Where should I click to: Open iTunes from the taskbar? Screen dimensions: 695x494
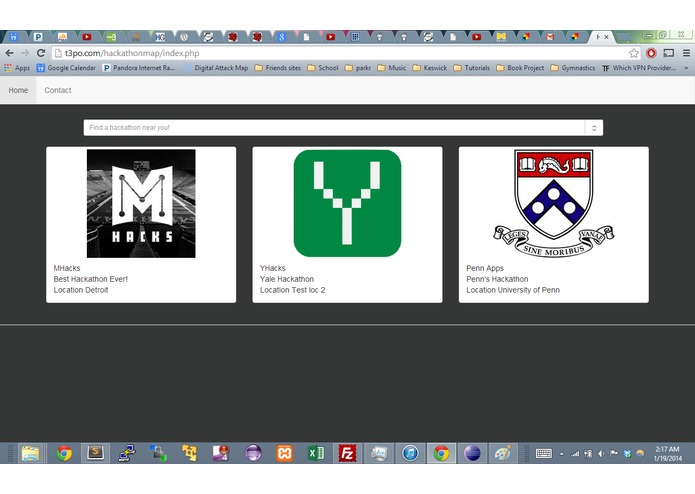pyautogui.click(x=410, y=453)
